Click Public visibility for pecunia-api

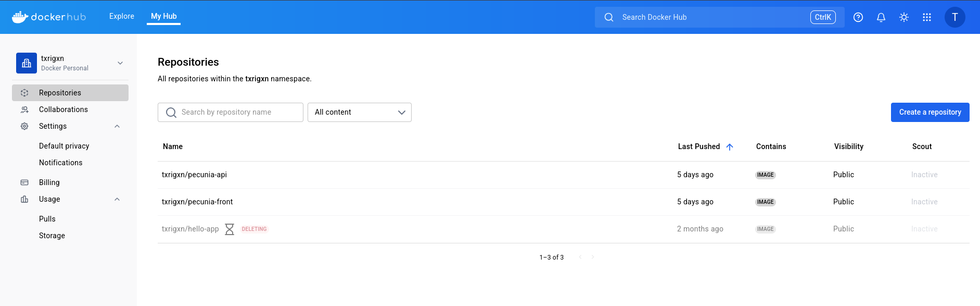pos(844,175)
